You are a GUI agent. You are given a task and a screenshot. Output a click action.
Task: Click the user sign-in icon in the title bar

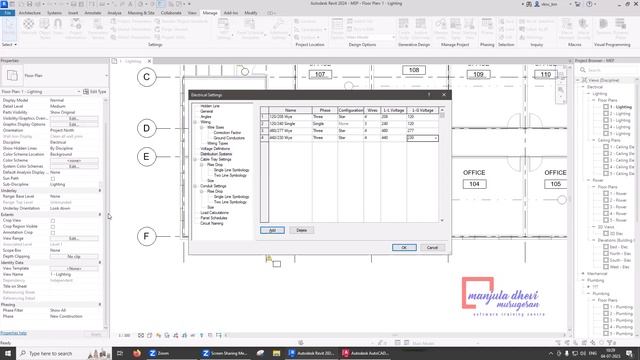tap(537, 4)
